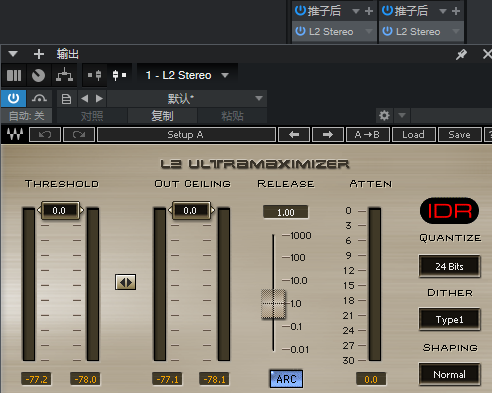Click Threshold value box 0.0
Screen dimensions: 492x393
60,210
